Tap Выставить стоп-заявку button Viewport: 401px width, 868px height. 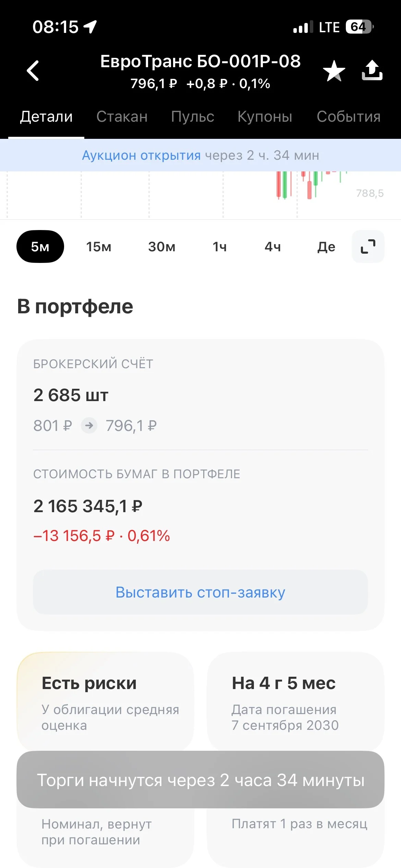[200, 592]
